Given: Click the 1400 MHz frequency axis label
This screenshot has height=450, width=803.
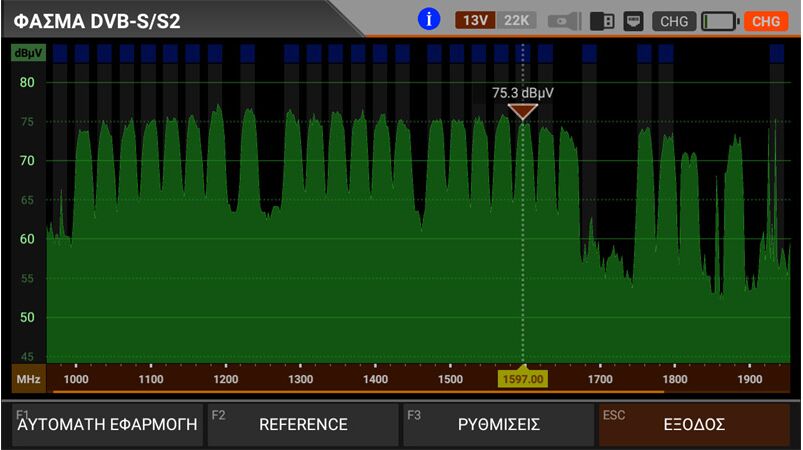Looking at the screenshot, I should [x=375, y=379].
